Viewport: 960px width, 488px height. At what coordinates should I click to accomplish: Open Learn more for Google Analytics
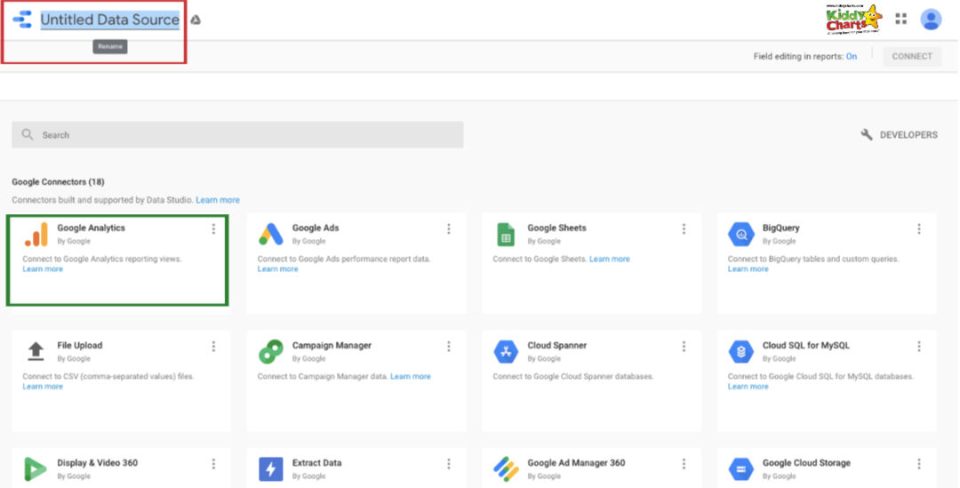point(43,269)
